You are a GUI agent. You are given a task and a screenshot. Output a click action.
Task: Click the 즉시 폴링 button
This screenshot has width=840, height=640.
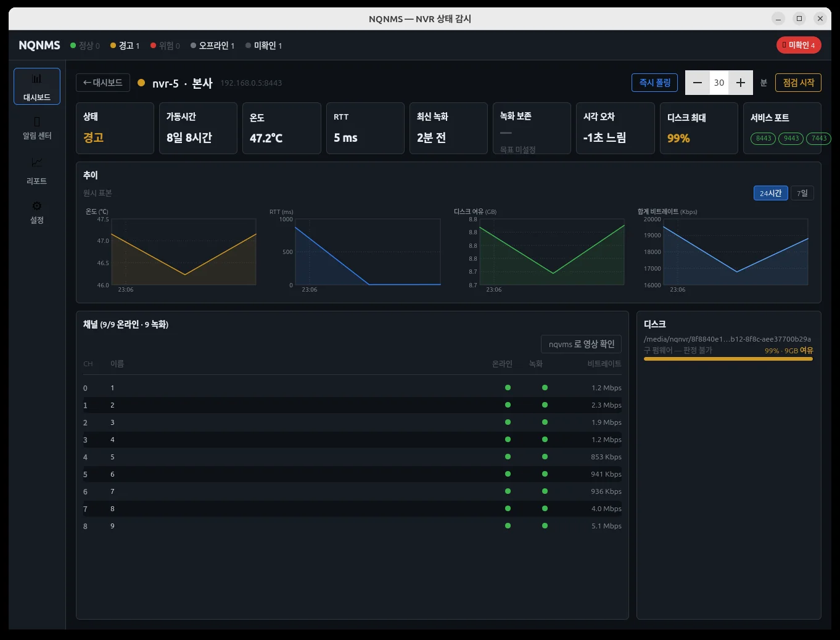point(654,83)
